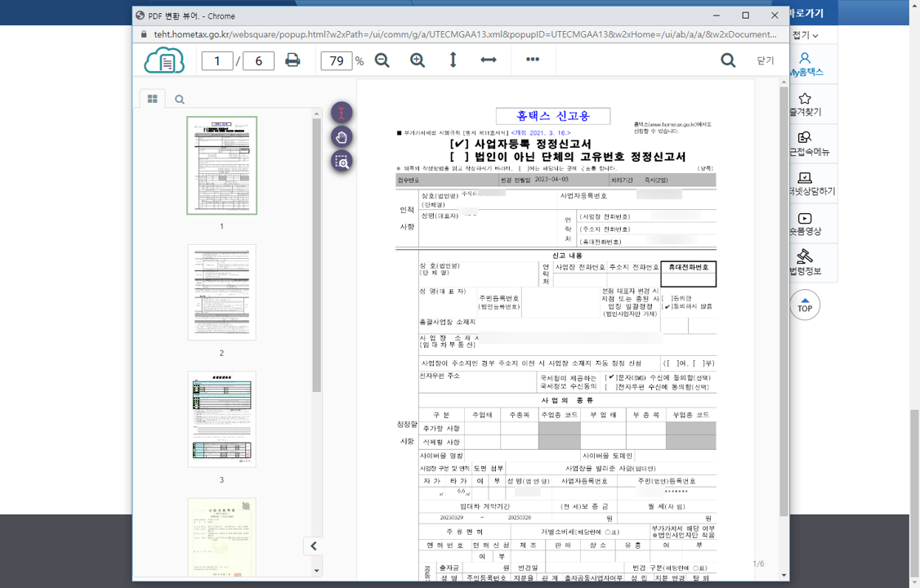Click the 개정 2021. 3. 16. blue text
920x588 pixels.
[541, 133]
